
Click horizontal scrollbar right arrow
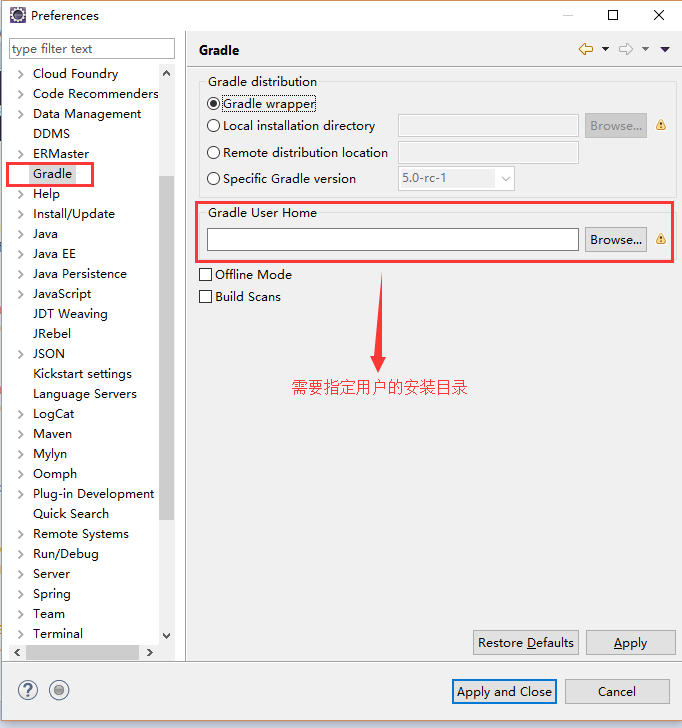tap(149, 652)
